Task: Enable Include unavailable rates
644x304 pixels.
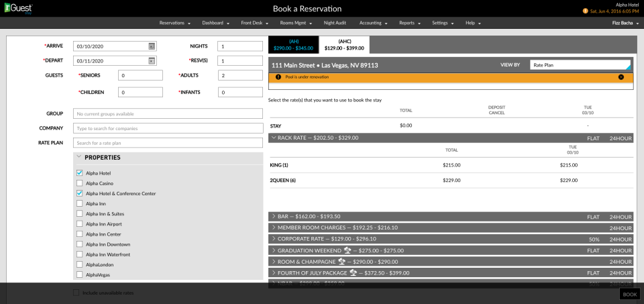Action: tap(76, 293)
